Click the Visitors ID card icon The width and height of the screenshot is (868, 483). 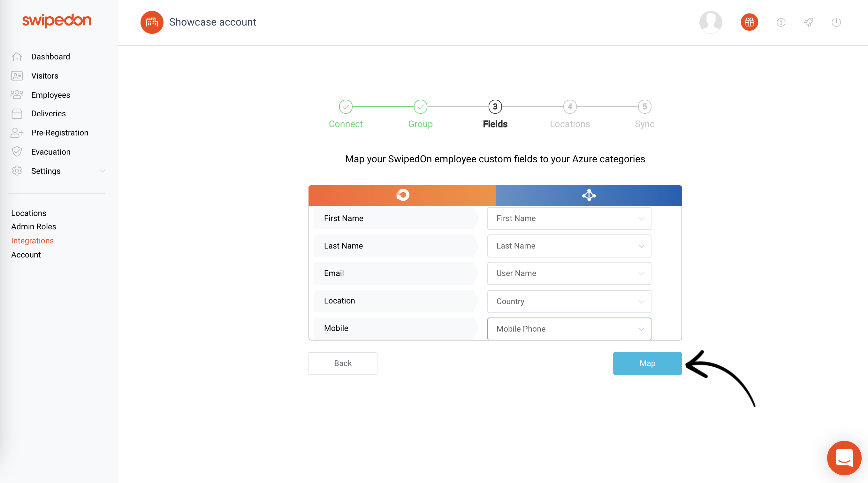pyautogui.click(x=17, y=76)
